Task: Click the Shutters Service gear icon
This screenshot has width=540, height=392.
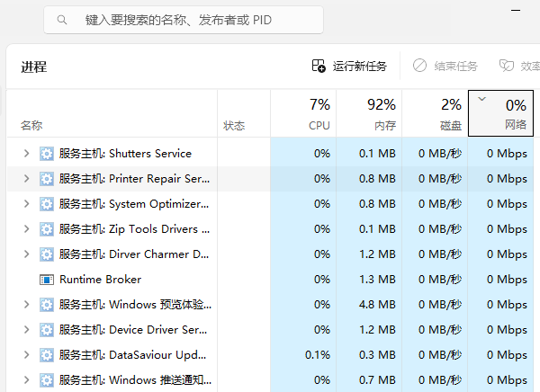Action: point(47,154)
